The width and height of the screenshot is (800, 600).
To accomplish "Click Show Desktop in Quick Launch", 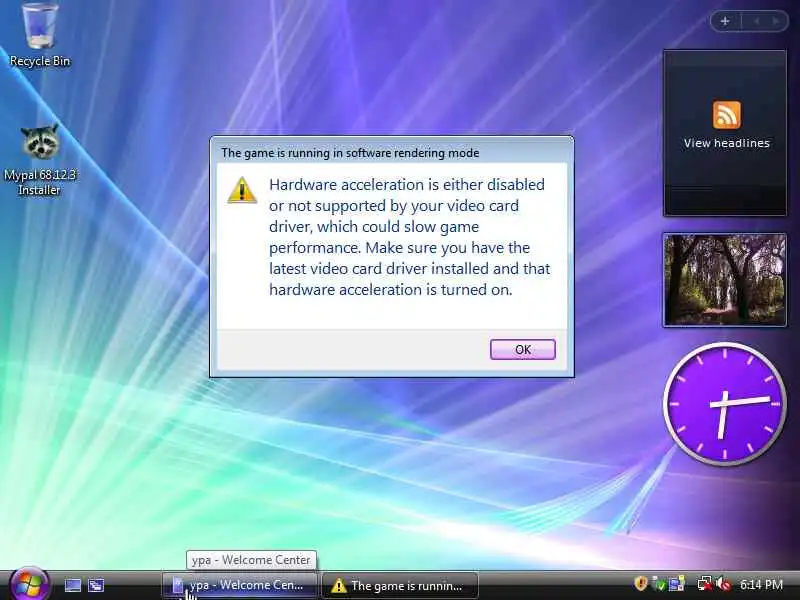I will (x=73, y=585).
